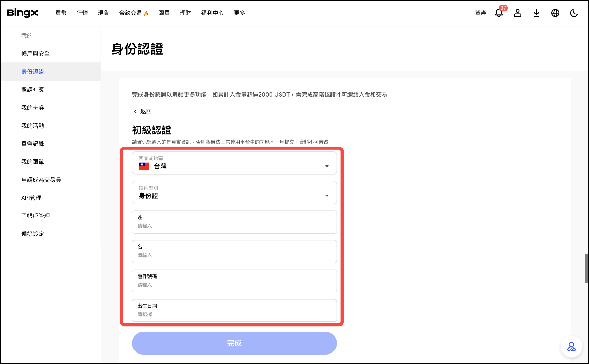Click the 完成 button
Screen dimensions: 589x364
(x=234, y=343)
